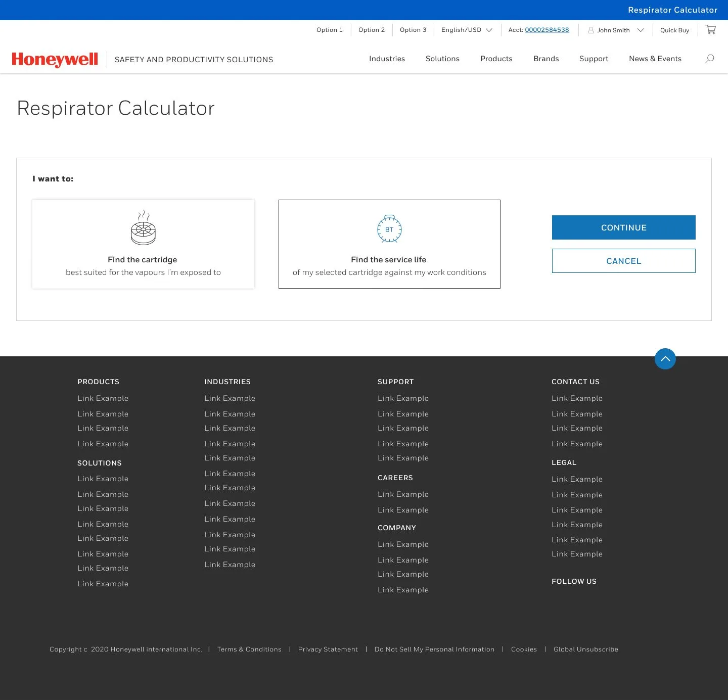Open the shopping cart icon
Screen dimensions: 728x700
[710, 30]
